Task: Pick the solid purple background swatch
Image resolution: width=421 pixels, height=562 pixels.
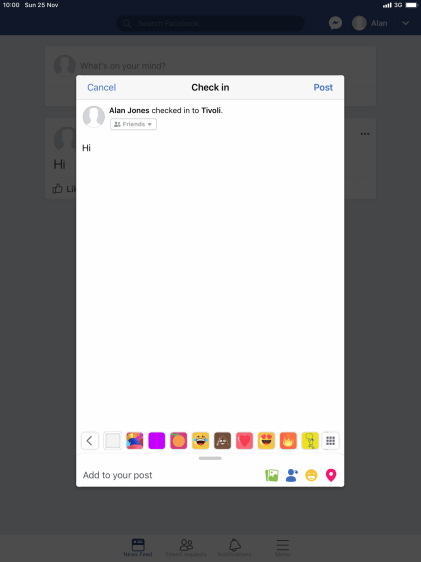Action: [157, 440]
